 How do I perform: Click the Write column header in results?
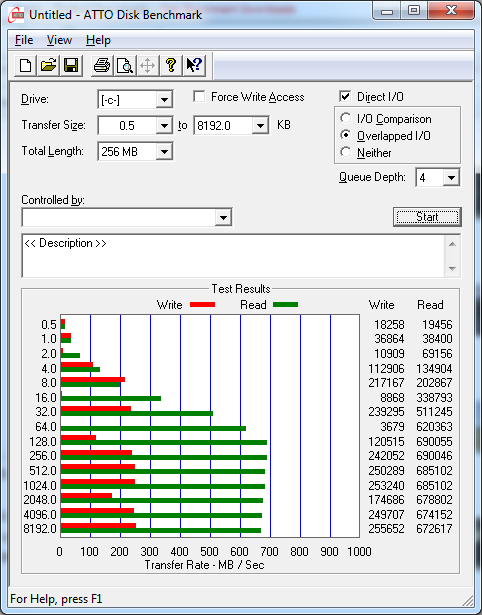click(382, 305)
